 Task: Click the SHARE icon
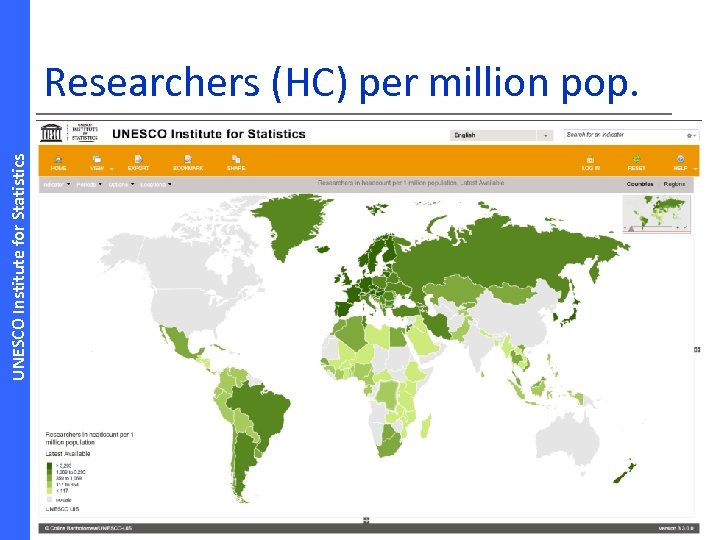tap(236, 159)
